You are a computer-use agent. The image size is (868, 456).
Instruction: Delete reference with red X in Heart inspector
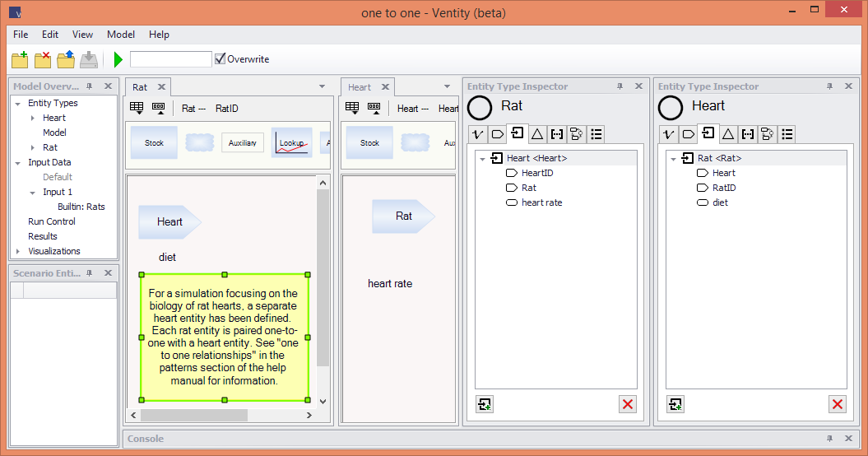tap(838, 404)
